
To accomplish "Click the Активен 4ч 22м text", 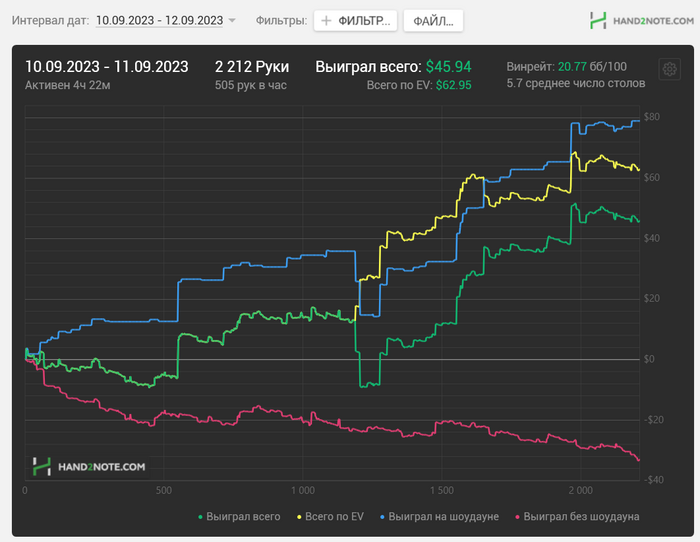I will [67, 85].
